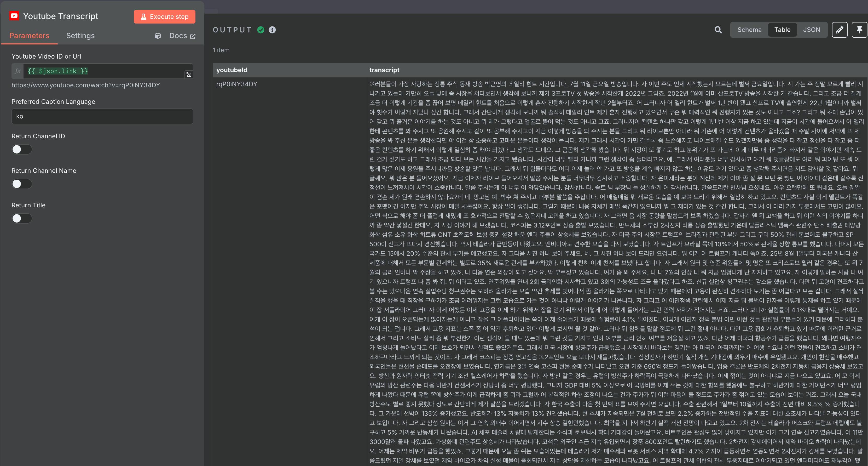Screen dimensions: 868x466
Task: Select the Table output view
Action: (782, 30)
